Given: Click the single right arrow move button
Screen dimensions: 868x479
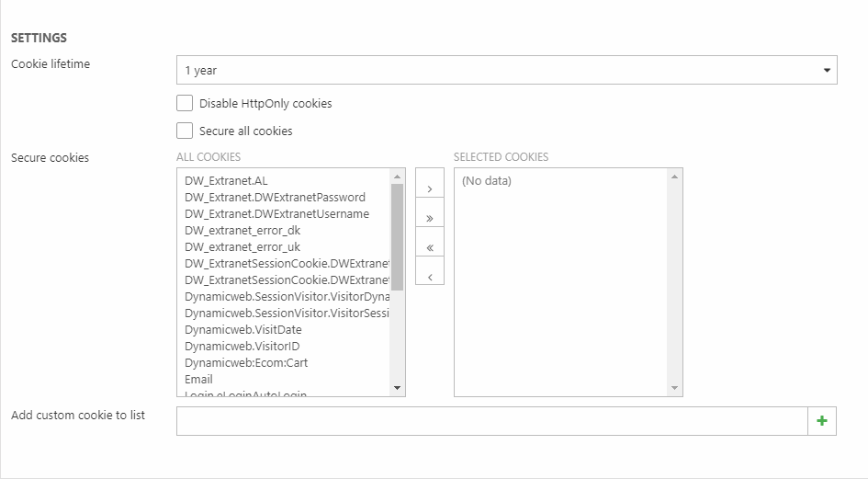Looking at the screenshot, I should click(x=429, y=188).
